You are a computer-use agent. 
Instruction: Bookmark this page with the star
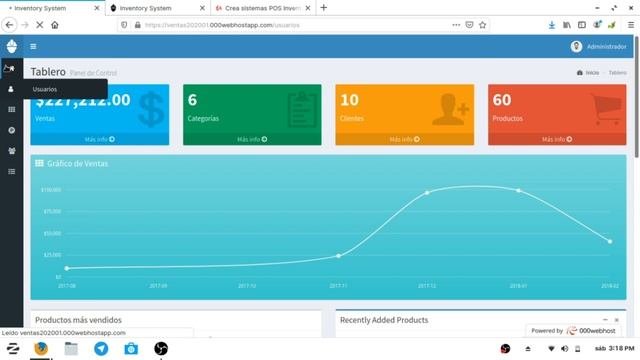click(482, 25)
